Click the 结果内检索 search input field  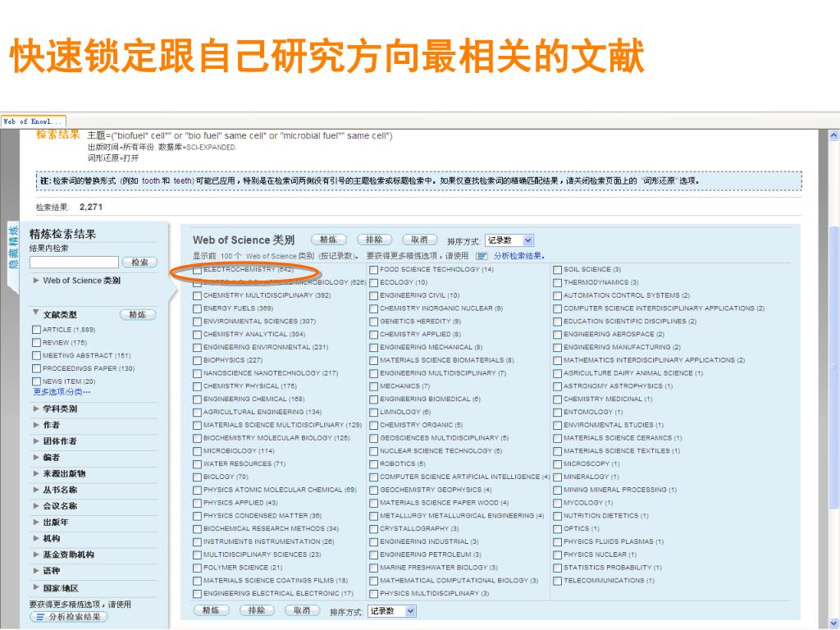74,262
